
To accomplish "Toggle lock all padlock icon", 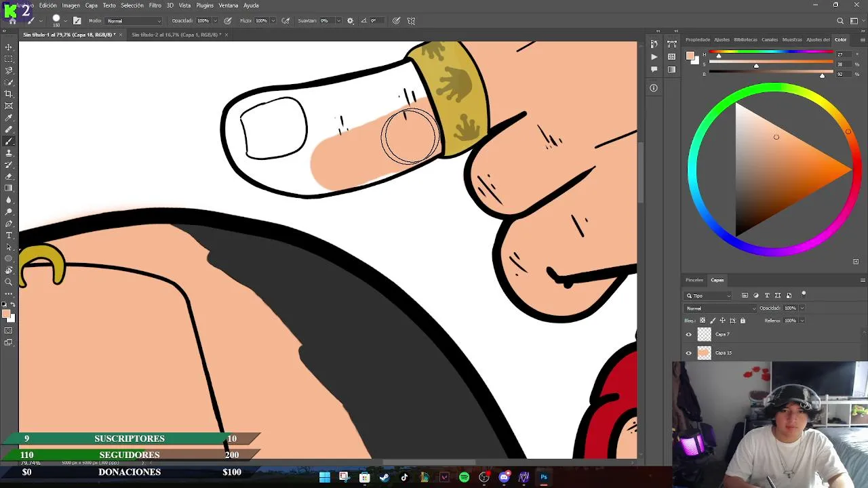I will pos(743,321).
